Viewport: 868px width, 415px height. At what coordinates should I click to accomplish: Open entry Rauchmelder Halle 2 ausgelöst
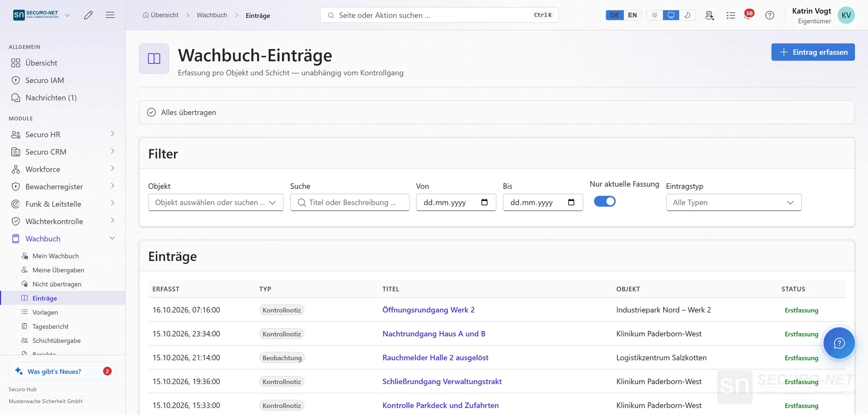435,357
